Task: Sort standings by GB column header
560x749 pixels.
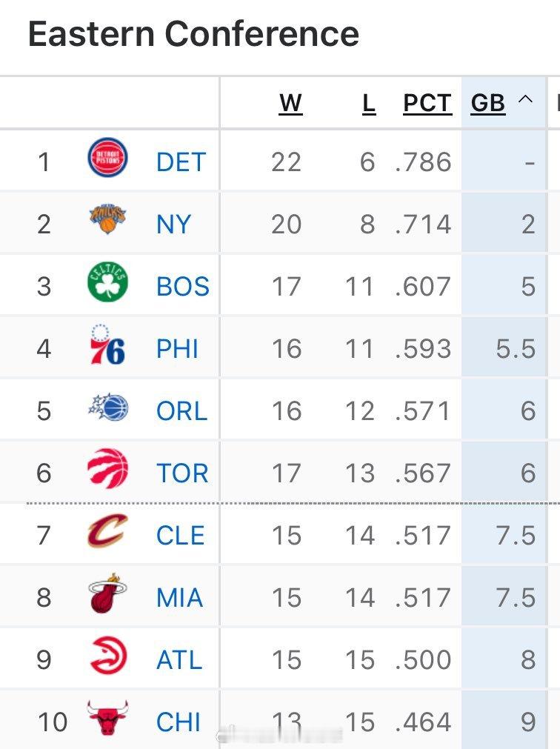Action: point(487,104)
